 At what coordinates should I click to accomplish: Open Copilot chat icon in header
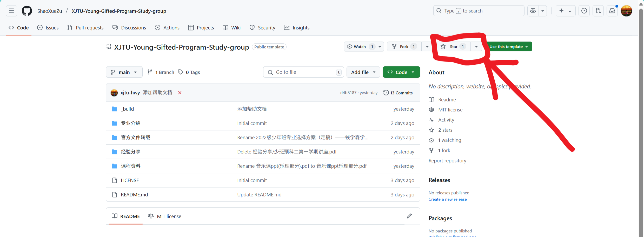point(533,11)
